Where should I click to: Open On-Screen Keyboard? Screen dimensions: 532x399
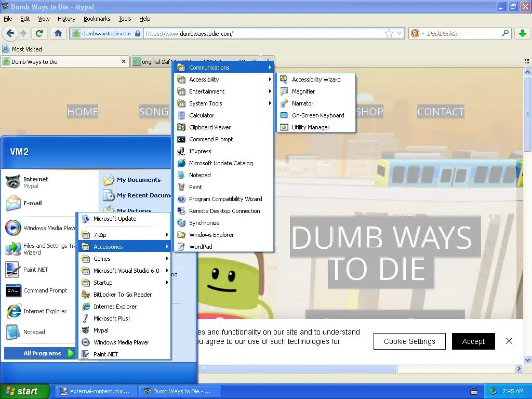click(x=316, y=115)
